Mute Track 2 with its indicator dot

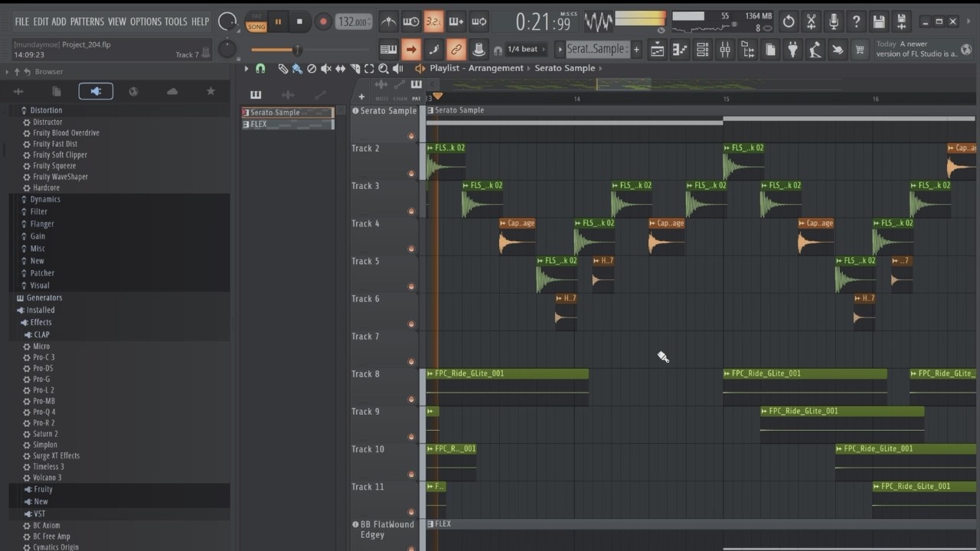(x=411, y=174)
